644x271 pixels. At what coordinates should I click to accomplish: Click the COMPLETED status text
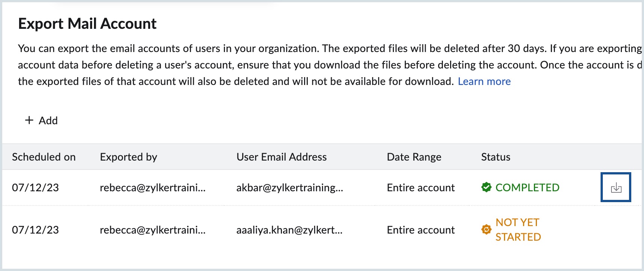coord(527,188)
